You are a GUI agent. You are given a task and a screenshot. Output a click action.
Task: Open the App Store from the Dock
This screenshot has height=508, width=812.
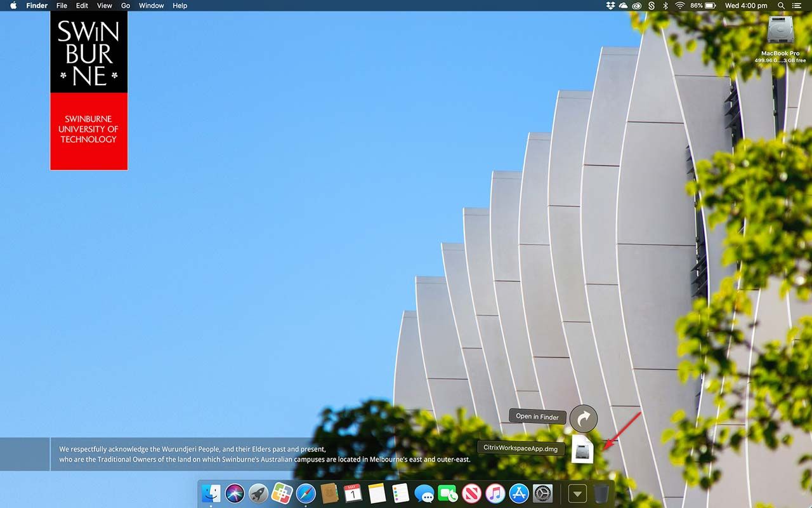tap(519, 493)
